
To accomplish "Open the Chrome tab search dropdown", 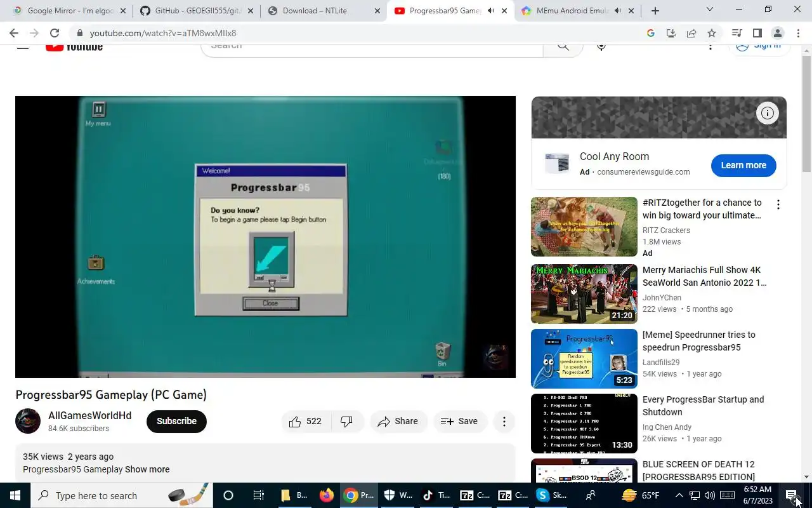I will coord(710,10).
